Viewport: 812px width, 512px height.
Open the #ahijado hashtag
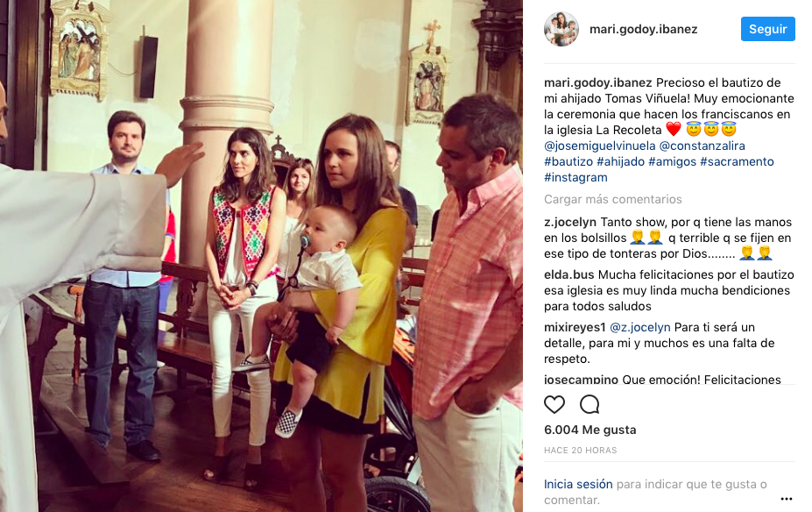click(620, 161)
